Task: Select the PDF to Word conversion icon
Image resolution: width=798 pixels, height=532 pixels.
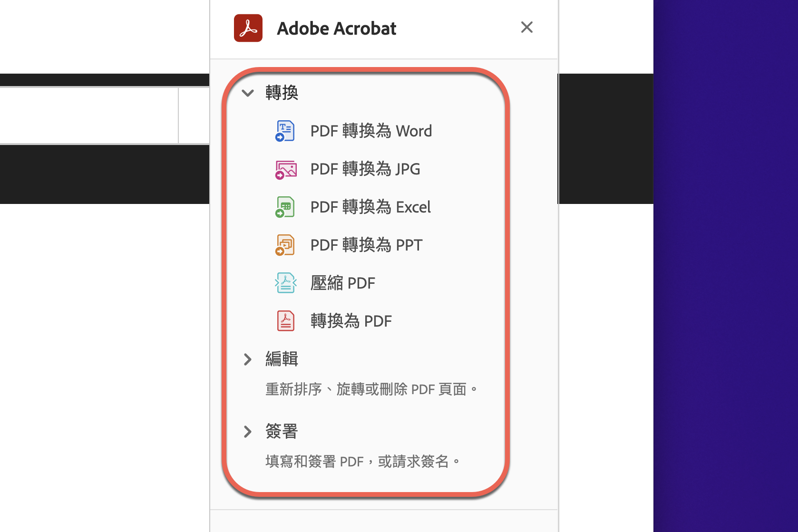Action: point(285,131)
